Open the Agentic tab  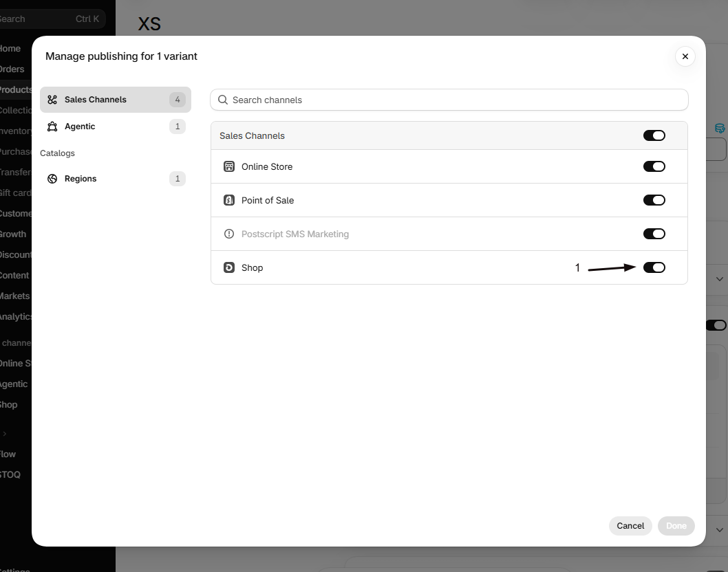pyautogui.click(x=116, y=126)
